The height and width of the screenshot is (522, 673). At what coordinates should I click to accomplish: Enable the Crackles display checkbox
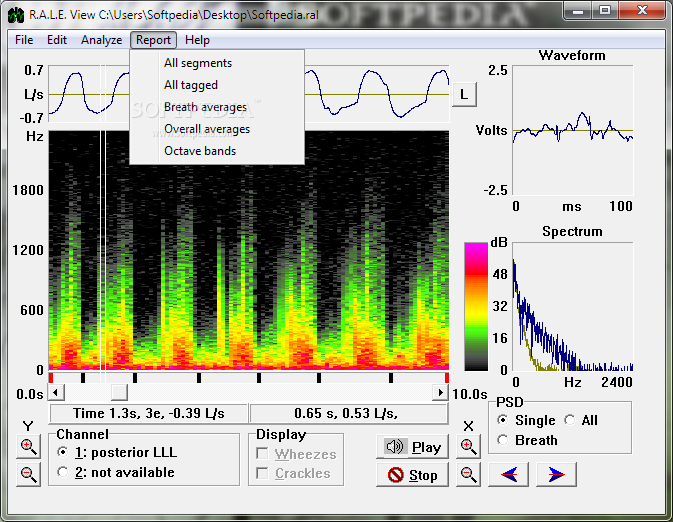[293, 473]
